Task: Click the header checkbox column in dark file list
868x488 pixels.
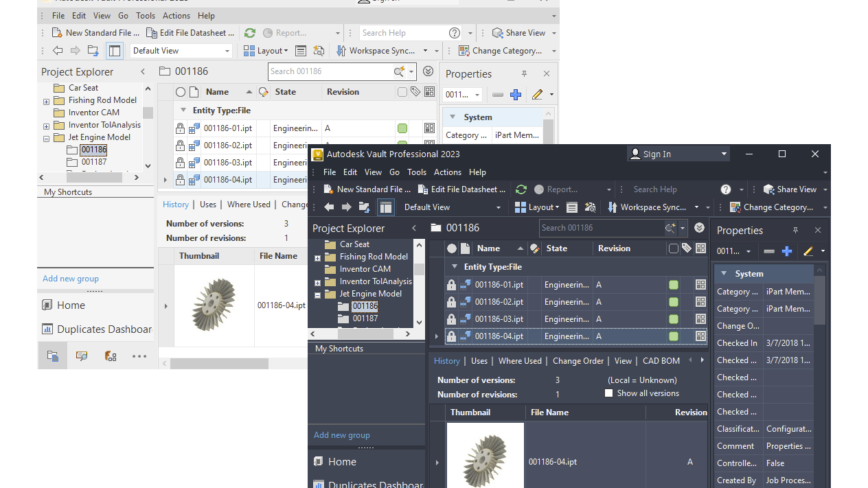Action: [x=674, y=248]
